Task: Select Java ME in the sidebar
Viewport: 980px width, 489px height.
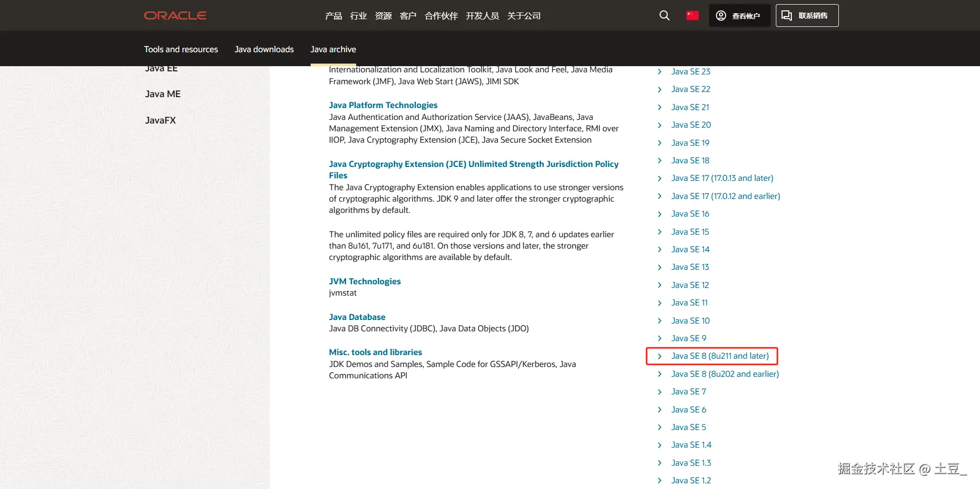Action: 163,94
